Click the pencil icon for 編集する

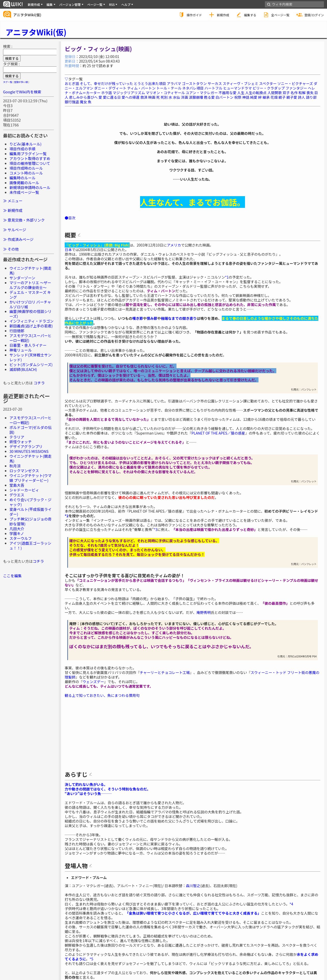239,15
